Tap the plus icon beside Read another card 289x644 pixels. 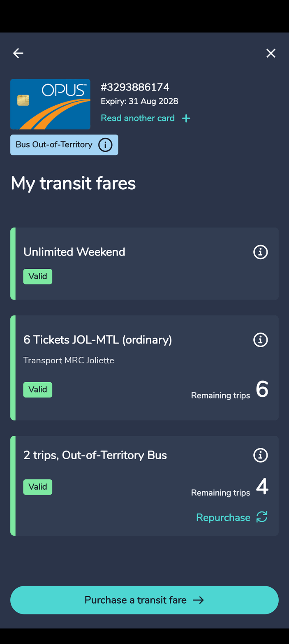(186, 119)
